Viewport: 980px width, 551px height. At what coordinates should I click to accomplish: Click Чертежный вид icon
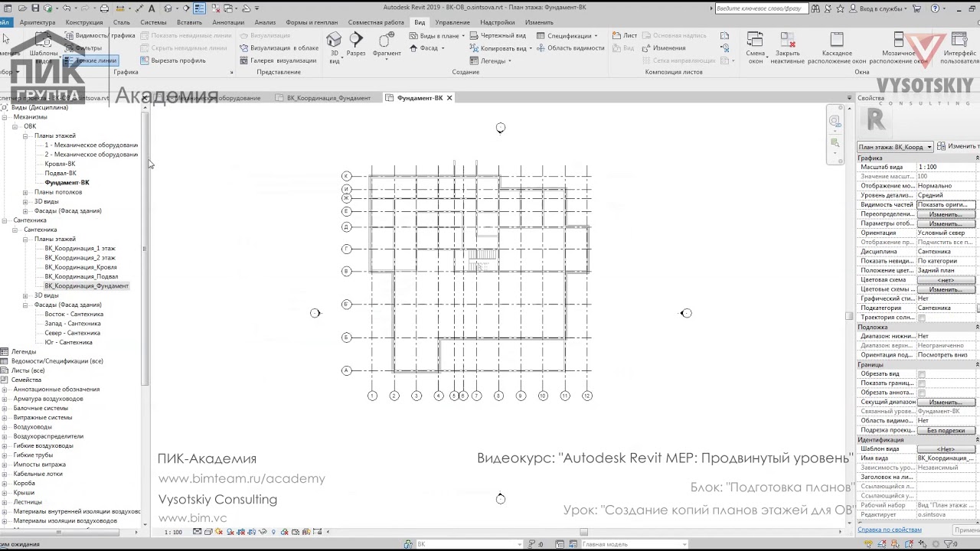click(x=498, y=35)
